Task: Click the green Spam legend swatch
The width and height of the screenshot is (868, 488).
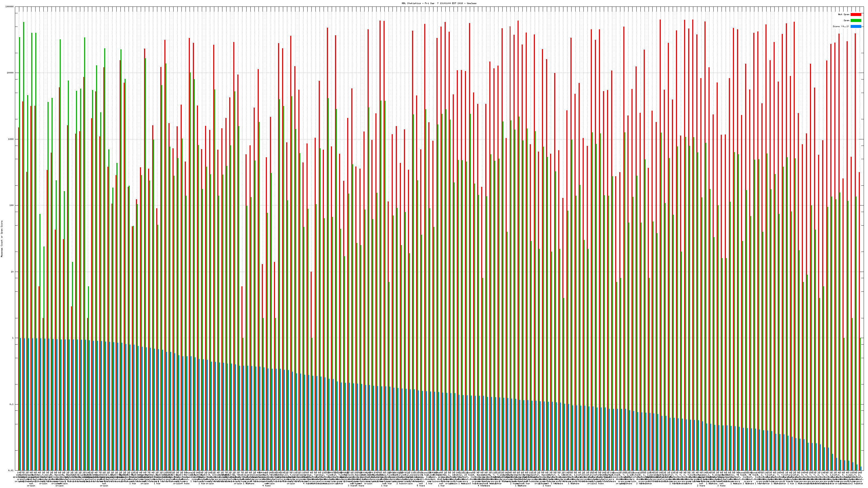Action: click(856, 21)
